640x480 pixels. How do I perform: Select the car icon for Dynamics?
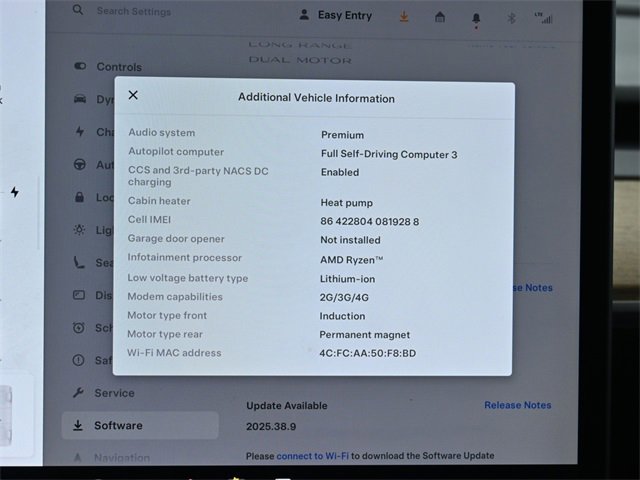80,99
